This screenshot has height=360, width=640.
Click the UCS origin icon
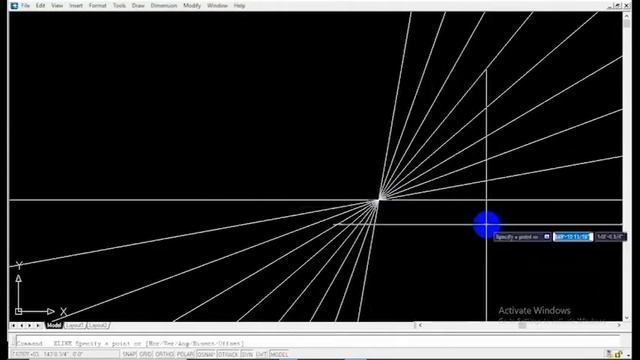point(18,311)
